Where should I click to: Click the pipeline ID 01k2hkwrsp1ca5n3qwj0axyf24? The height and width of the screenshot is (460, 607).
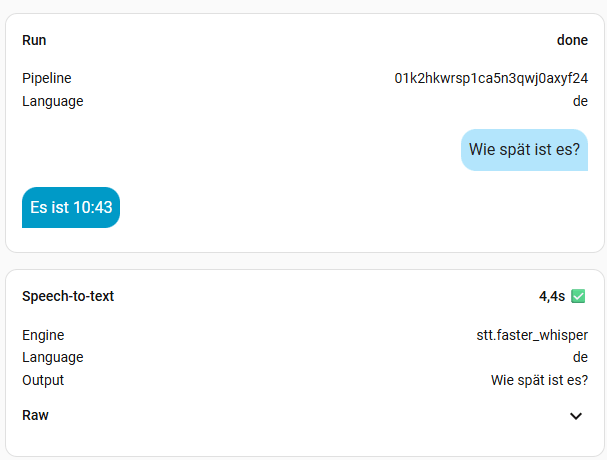[x=491, y=78]
